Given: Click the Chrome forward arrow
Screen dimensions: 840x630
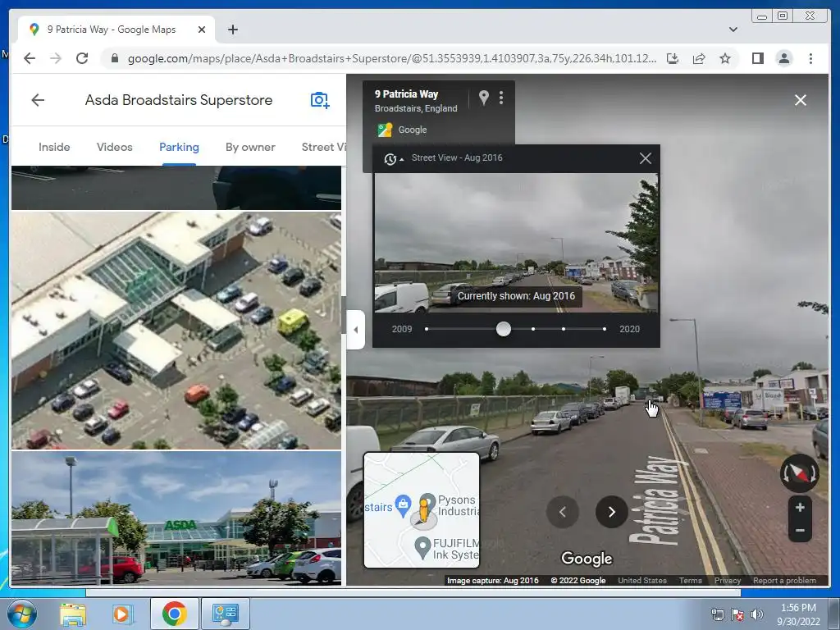Looking at the screenshot, I should [x=56, y=58].
